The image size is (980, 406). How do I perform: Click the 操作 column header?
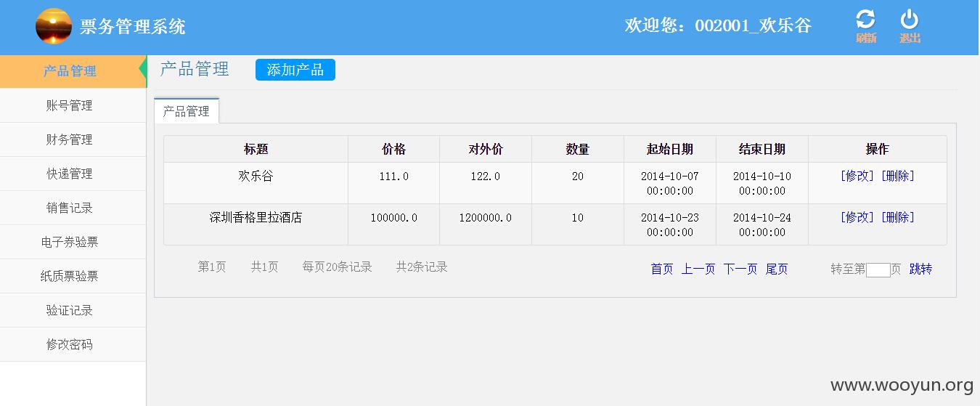878,149
